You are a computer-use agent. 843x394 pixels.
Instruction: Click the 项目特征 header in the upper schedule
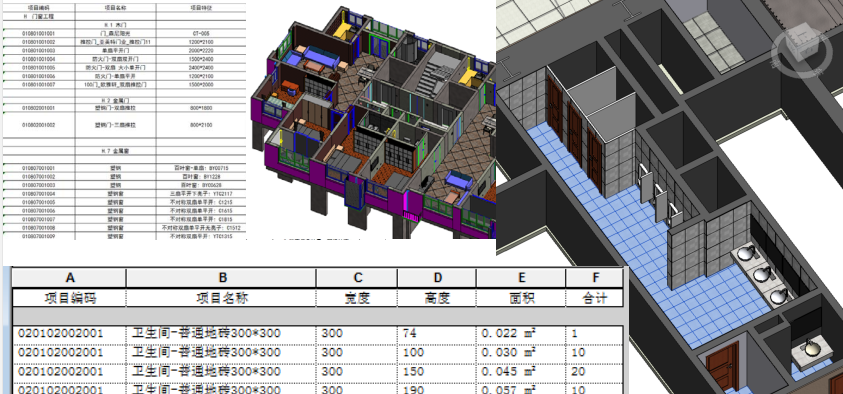(200, 8)
